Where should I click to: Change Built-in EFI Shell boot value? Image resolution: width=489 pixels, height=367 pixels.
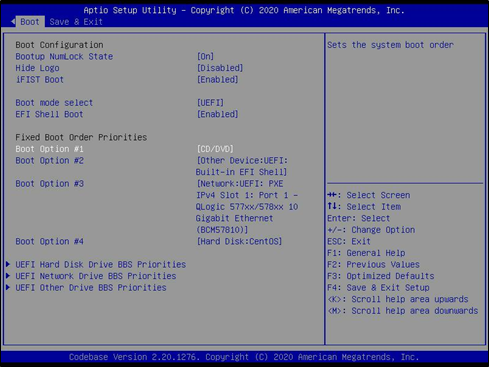(x=242, y=166)
